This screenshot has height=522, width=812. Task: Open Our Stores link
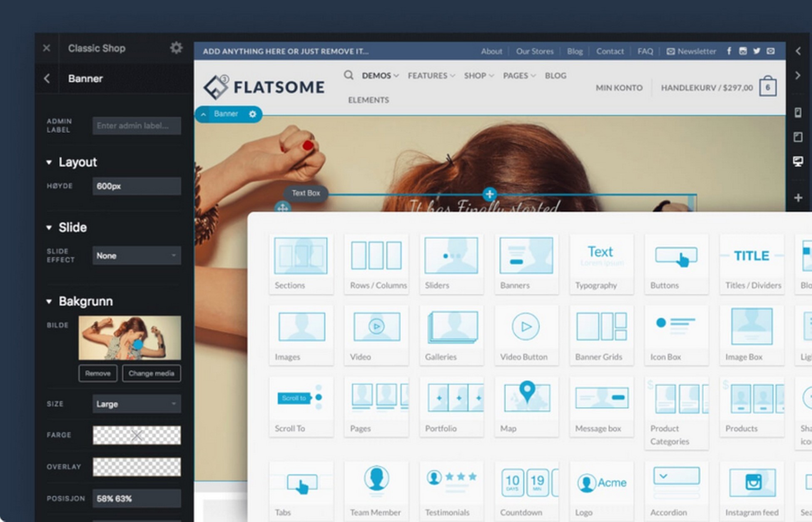[x=535, y=51]
